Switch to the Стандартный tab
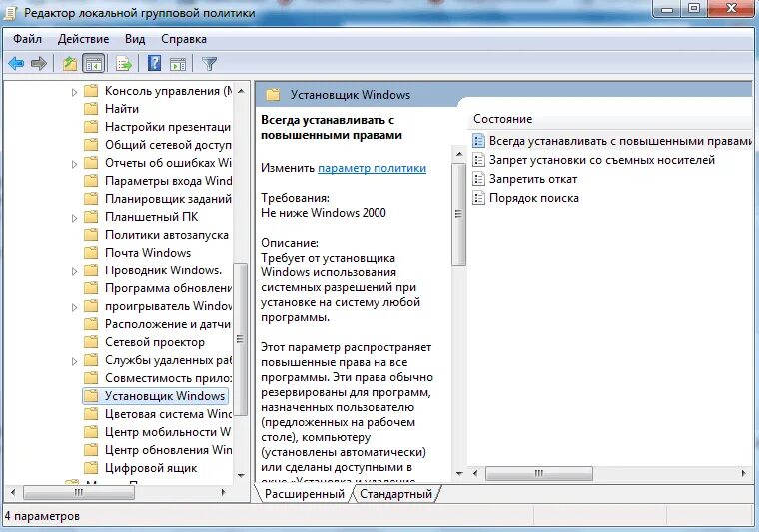759x532 pixels. 395,494
